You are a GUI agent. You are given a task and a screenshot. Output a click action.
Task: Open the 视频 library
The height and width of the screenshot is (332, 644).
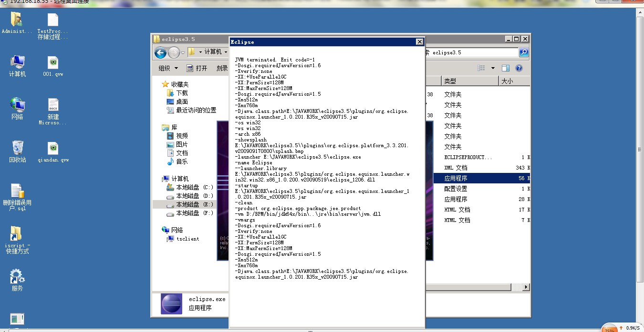[177, 136]
